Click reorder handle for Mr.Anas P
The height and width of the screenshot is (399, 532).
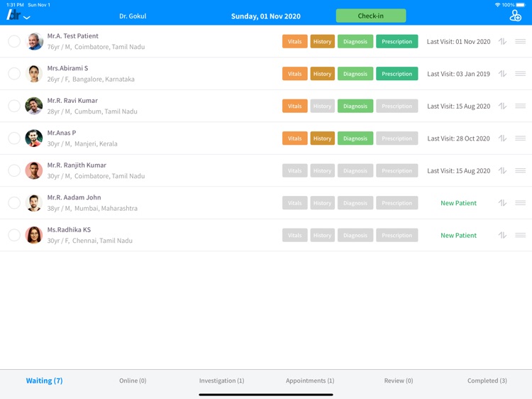click(x=521, y=138)
